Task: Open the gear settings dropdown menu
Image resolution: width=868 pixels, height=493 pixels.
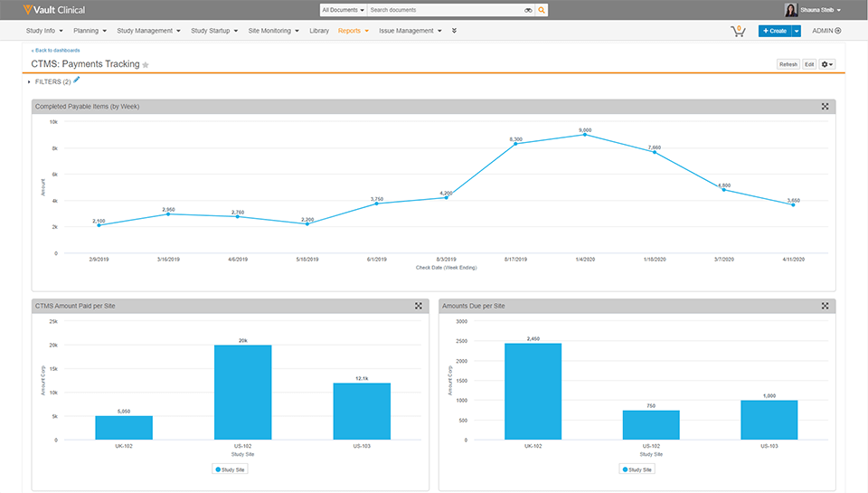Action: click(x=826, y=64)
